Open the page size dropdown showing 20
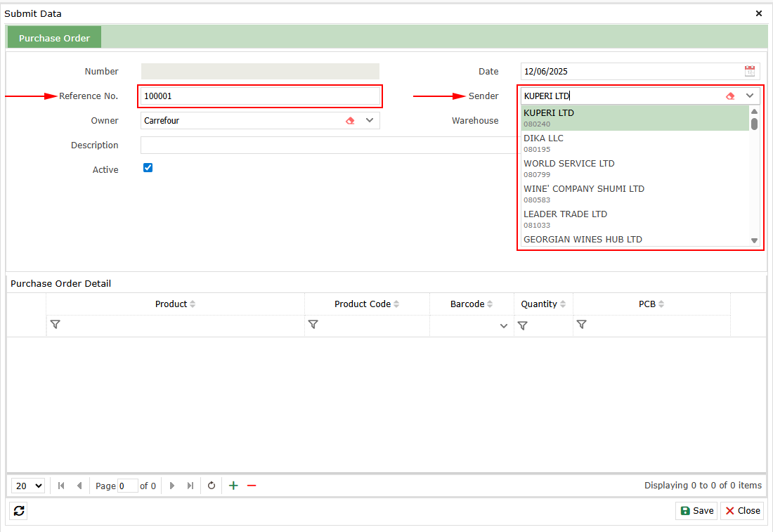This screenshot has height=532, width=773. coord(29,486)
